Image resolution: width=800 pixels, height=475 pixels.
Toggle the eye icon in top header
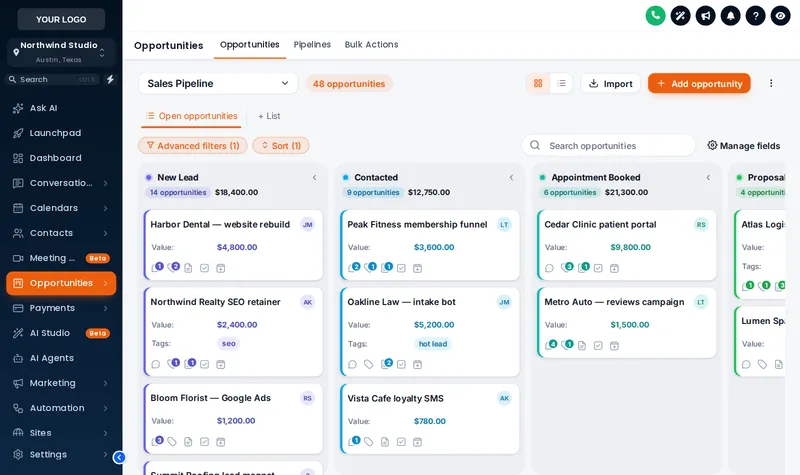[x=780, y=16]
